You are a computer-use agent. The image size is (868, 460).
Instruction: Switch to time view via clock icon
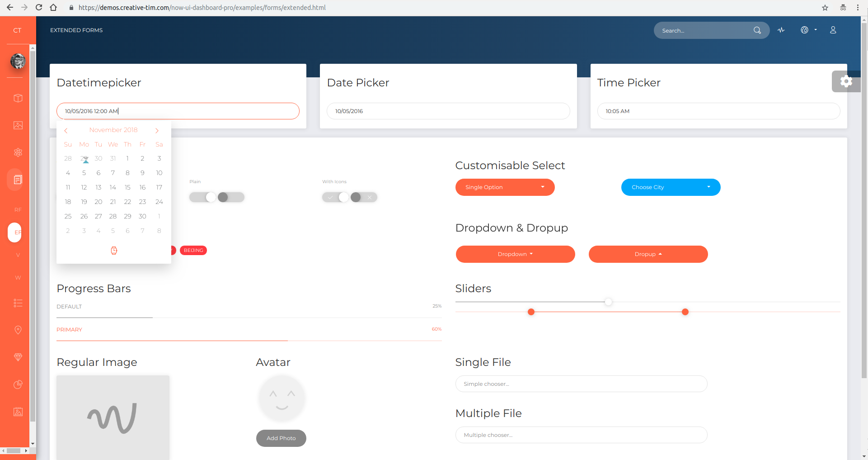pyautogui.click(x=114, y=251)
